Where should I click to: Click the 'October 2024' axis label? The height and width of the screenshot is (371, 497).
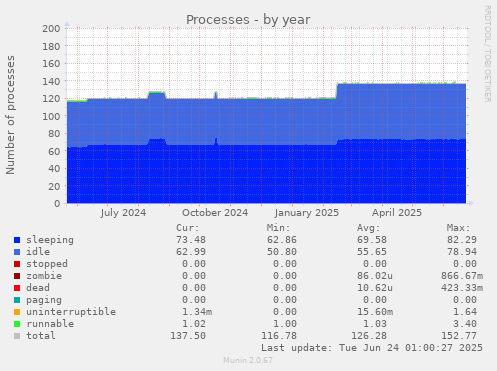(x=215, y=213)
